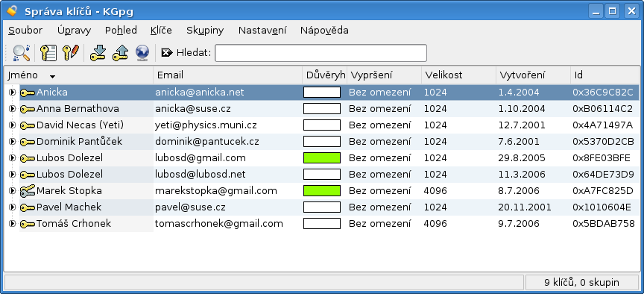Click key Id 0x64DE73D9
Image resolution: width=644 pixels, height=294 pixels.
click(x=603, y=175)
